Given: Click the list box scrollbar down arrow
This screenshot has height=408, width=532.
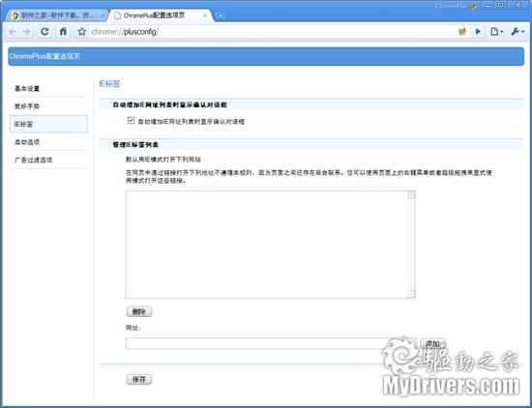Looking at the screenshot, I should click(x=411, y=294).
